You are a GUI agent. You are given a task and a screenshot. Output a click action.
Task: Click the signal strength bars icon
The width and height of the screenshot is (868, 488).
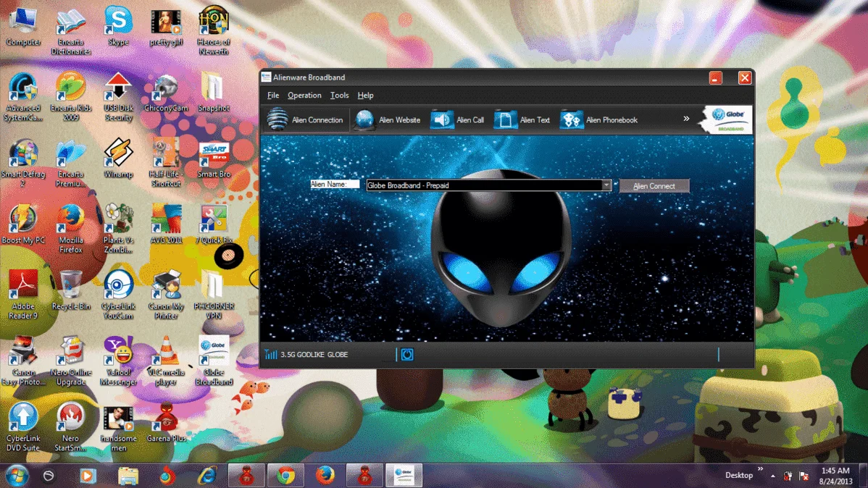click(x=271, y=354)
